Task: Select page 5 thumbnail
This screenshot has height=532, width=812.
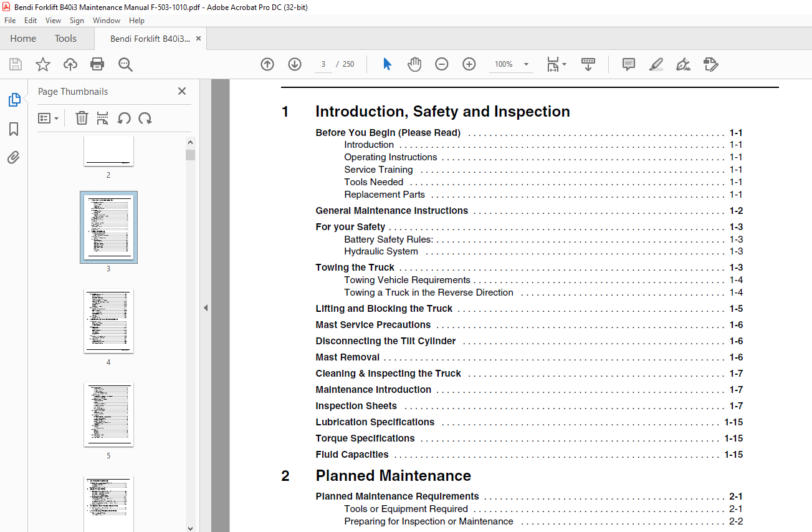Action: [108, 414]
